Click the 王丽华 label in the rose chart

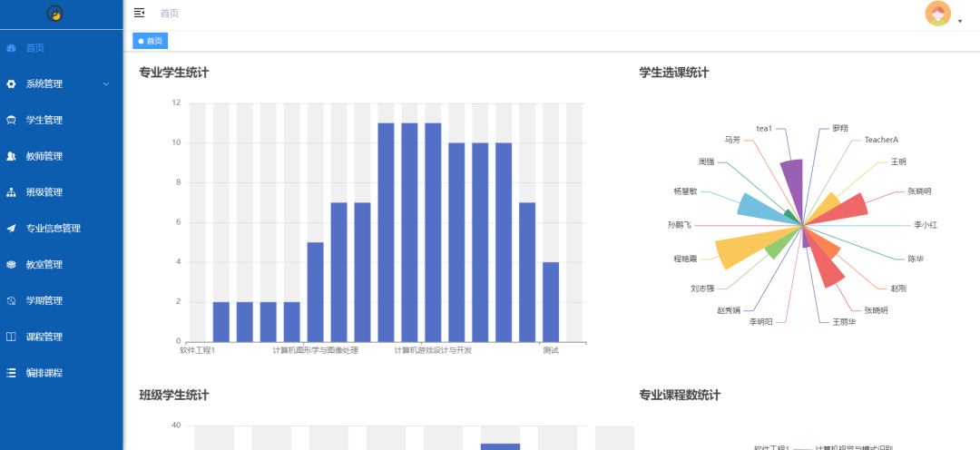coord(845,322)
